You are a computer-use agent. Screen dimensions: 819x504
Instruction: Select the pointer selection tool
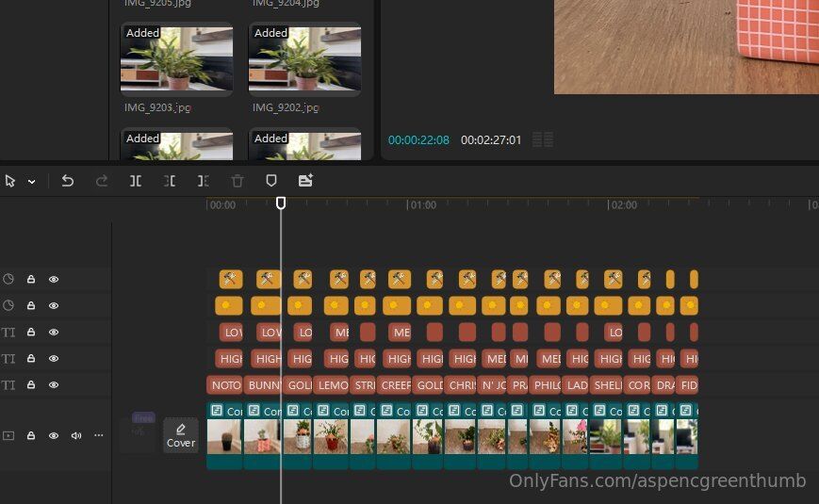pyautogui.click(x=10, y=181)
